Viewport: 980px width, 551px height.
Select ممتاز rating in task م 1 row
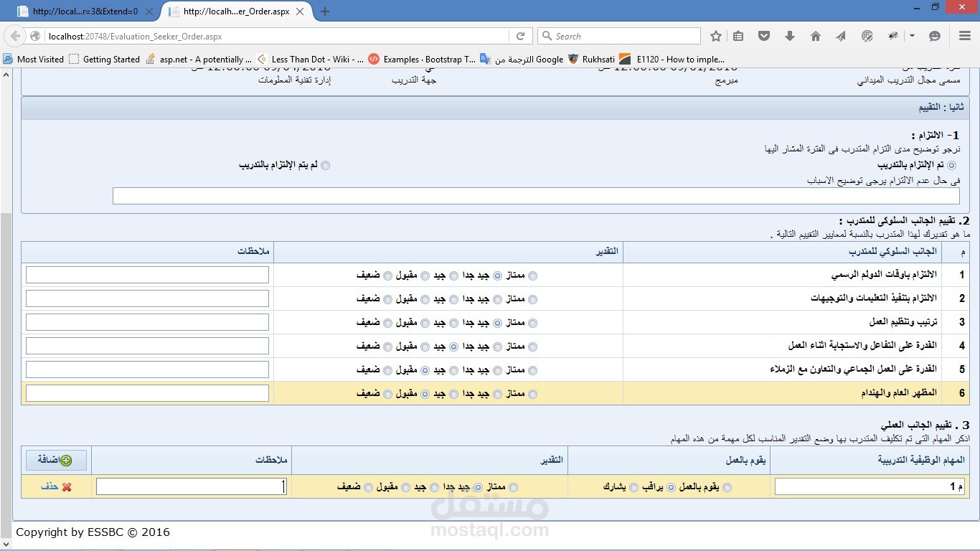click(x=513, y=487)
